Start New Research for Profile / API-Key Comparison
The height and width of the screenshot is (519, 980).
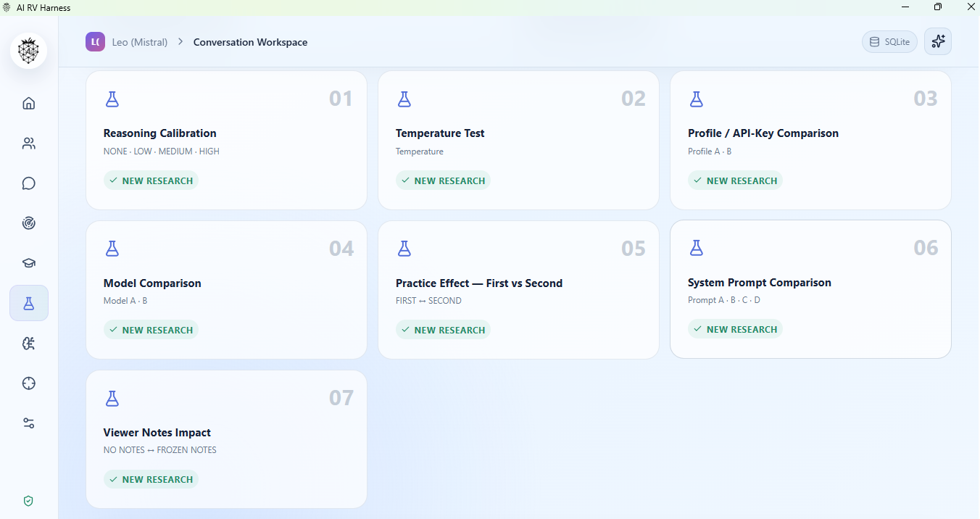[735, 180]
